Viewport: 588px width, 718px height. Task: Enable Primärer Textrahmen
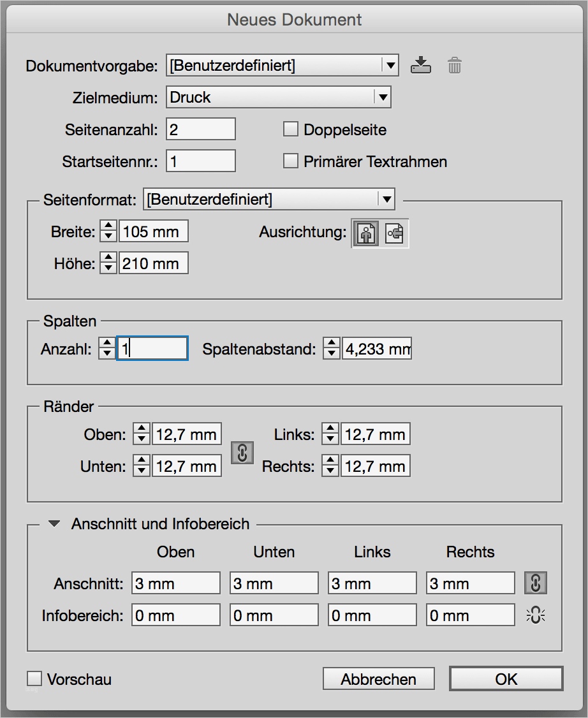[x=290, y=161]
